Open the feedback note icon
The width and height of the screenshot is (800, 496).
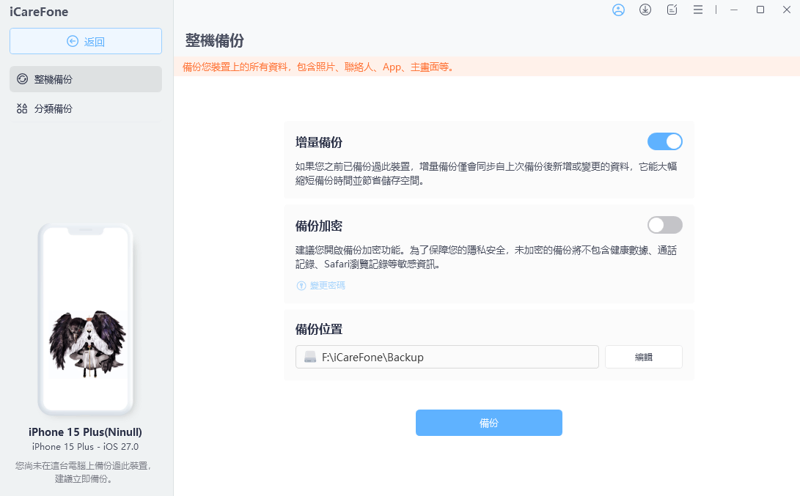click(672, 10)
